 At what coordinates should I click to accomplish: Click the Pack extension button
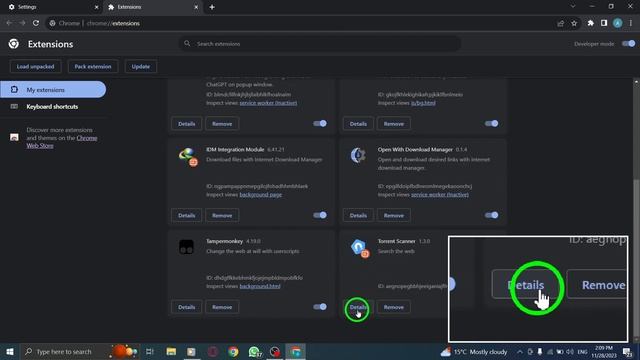coord(93,67)
